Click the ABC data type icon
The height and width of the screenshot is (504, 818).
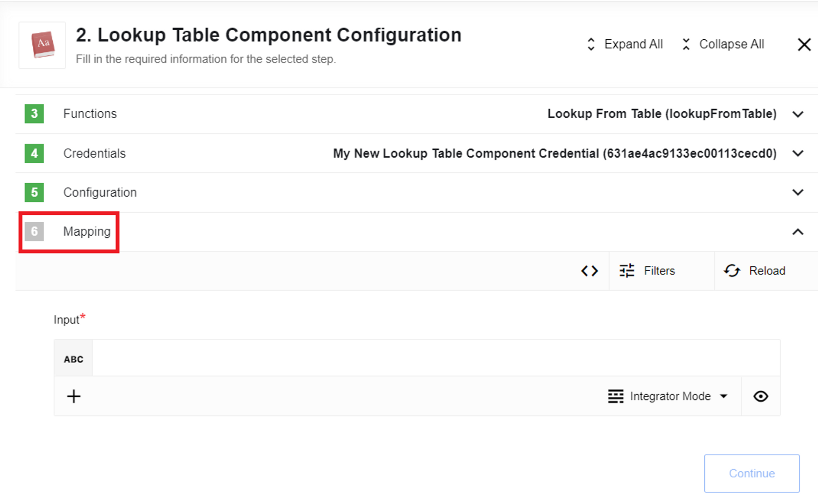(73, 358)
